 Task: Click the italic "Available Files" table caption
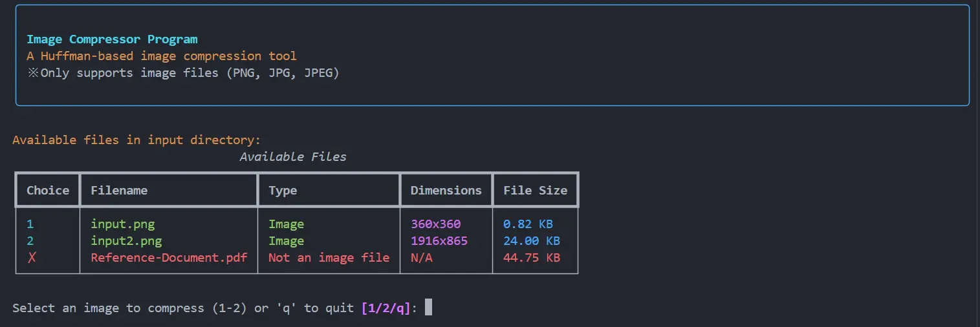point(293,157)
